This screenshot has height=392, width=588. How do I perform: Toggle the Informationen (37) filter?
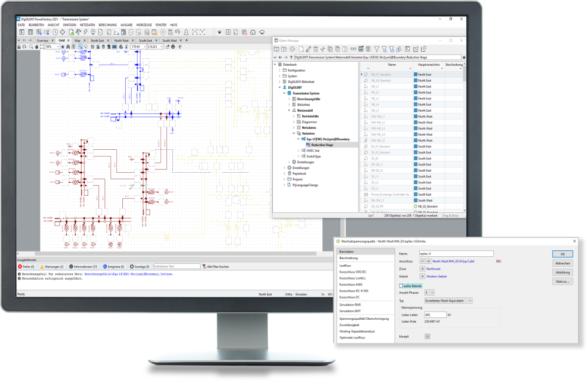[83, 266]
